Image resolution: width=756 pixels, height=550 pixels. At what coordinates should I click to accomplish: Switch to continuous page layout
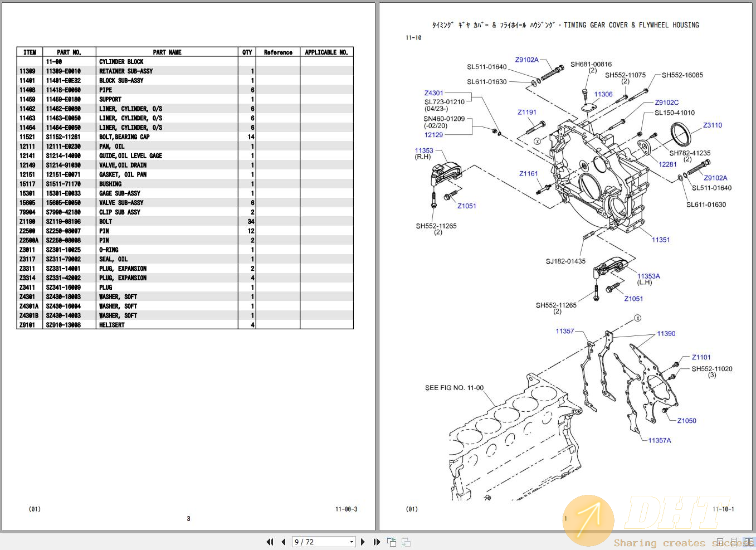734,542
